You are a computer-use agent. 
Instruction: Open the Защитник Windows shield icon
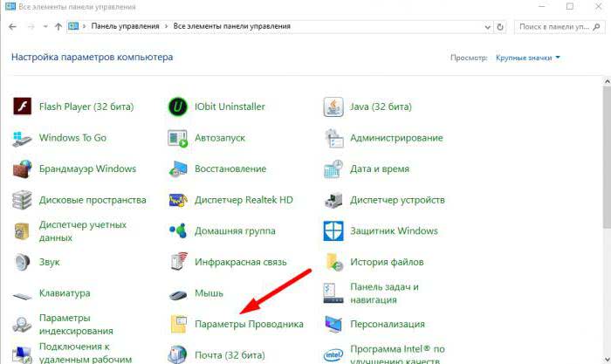tap(333, 231)
